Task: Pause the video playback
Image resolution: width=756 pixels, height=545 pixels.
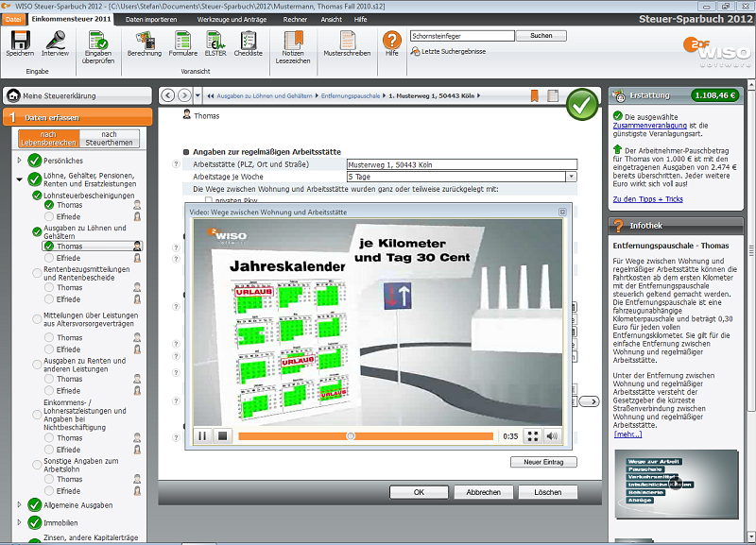Action: coord(202,436)
